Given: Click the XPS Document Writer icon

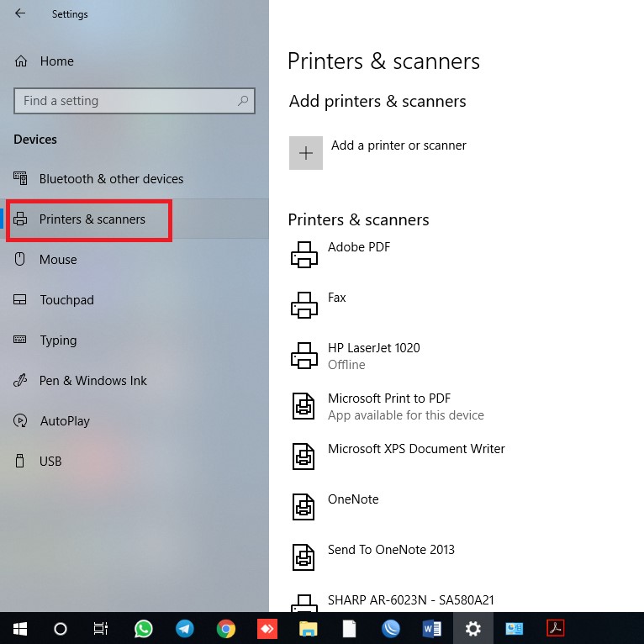Looking at the screenshot, I should pos(304,457).
